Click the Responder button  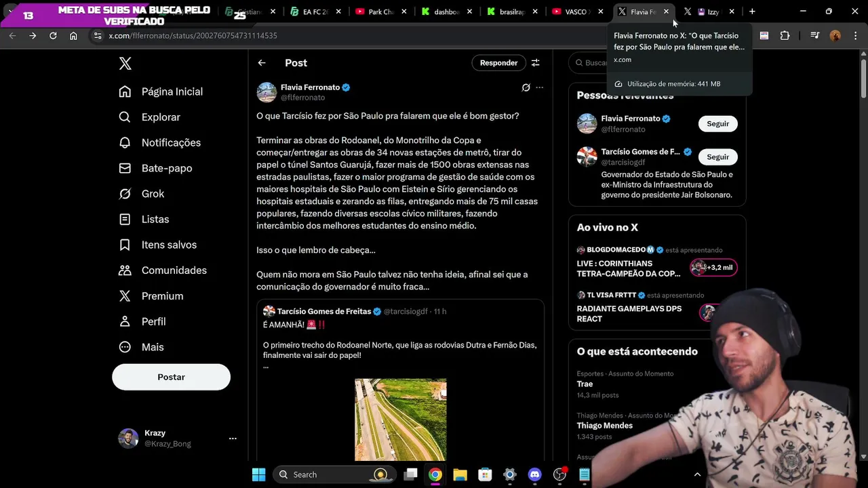498,63
